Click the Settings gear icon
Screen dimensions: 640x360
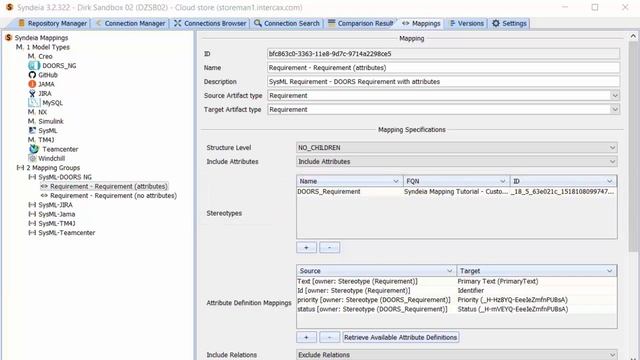496,23
